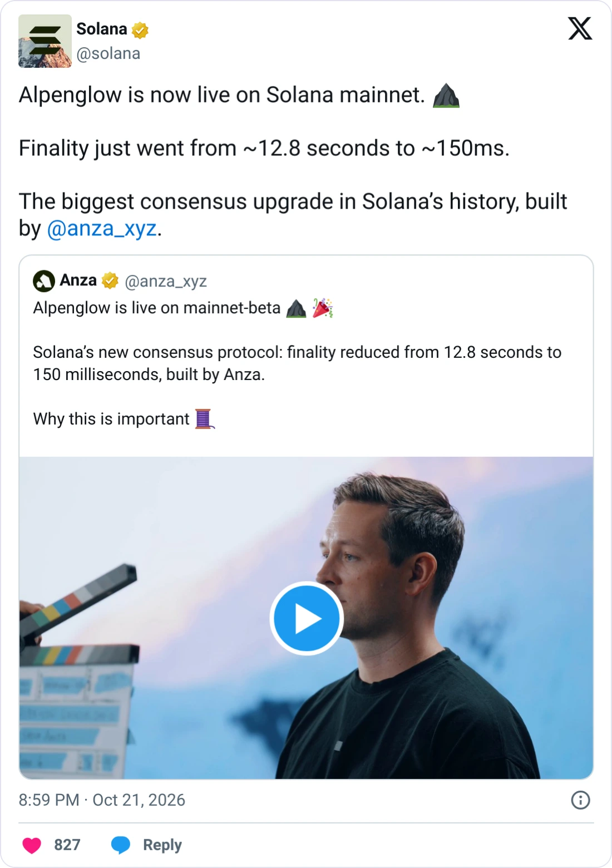
Task: Open the Solana profile avatar
Action: pos(45,41)
